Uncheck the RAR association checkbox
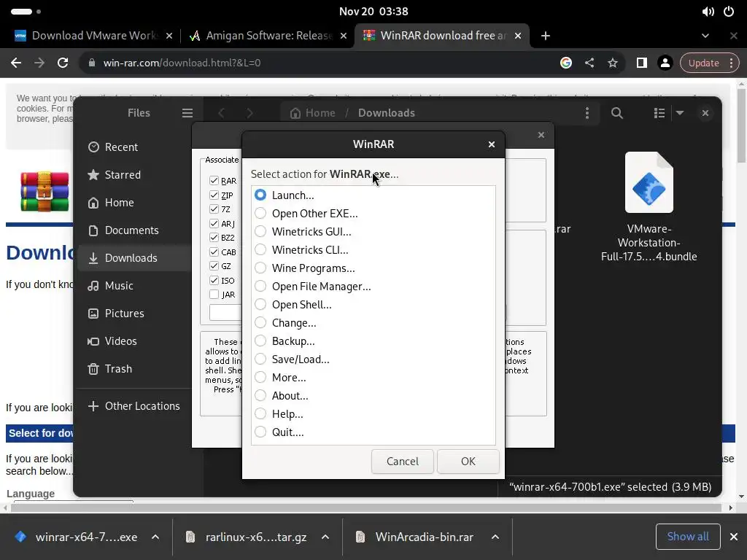Screen dimensions: 747x560 [214, 181]
